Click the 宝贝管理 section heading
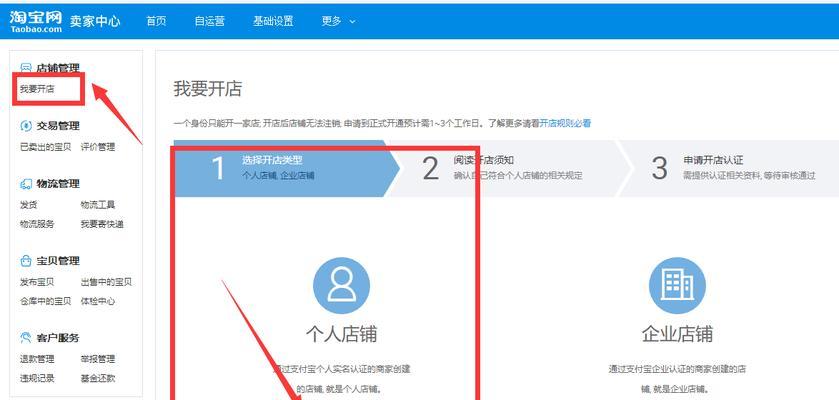 pyautogui.click(x=58, y=261)
